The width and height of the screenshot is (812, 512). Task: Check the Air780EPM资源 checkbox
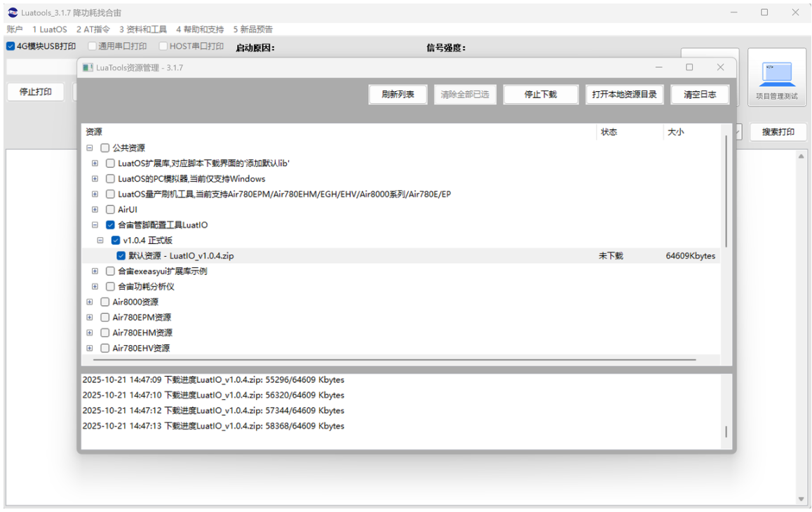coord(104,317)
